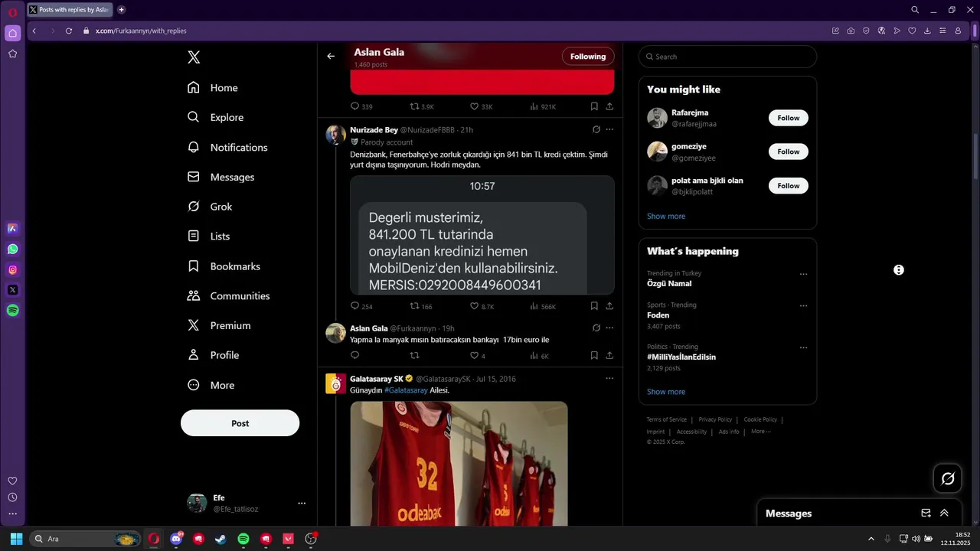Open options for Özgü Namal trend
This screenshot has height=551, width=980.
click(803, 274)
